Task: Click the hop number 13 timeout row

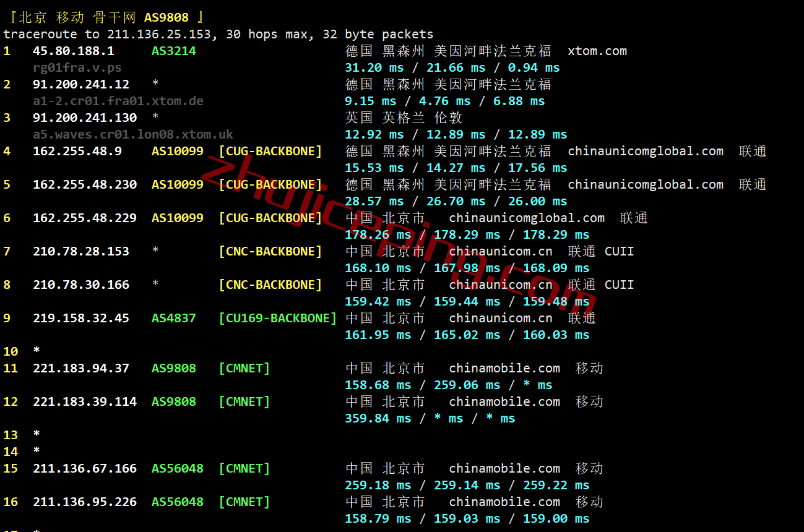Action: (22, 435)
